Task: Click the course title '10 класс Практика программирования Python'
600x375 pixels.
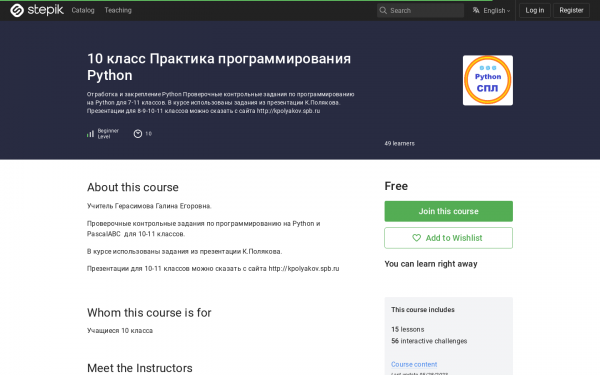Action: (219, 67)
